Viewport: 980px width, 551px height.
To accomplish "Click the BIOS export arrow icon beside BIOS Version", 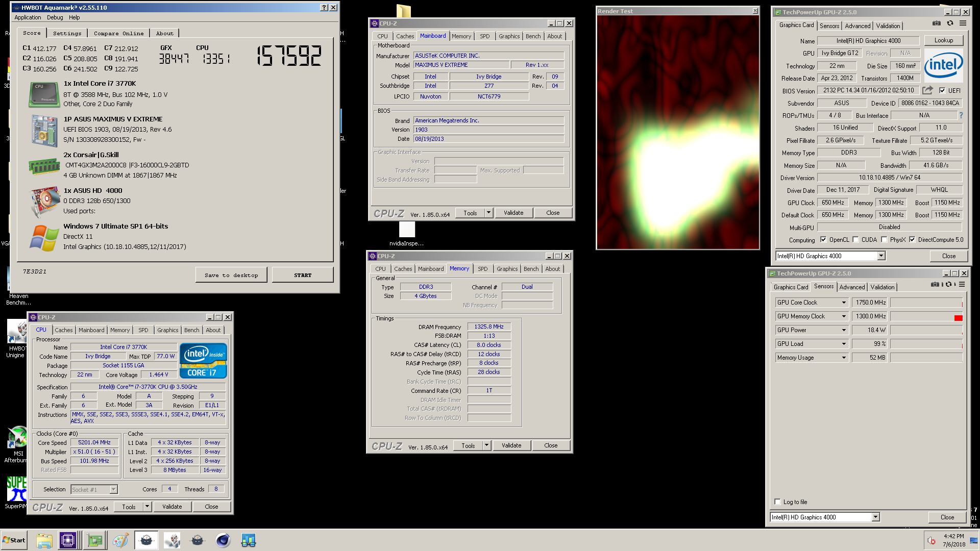I will (927, 90).
